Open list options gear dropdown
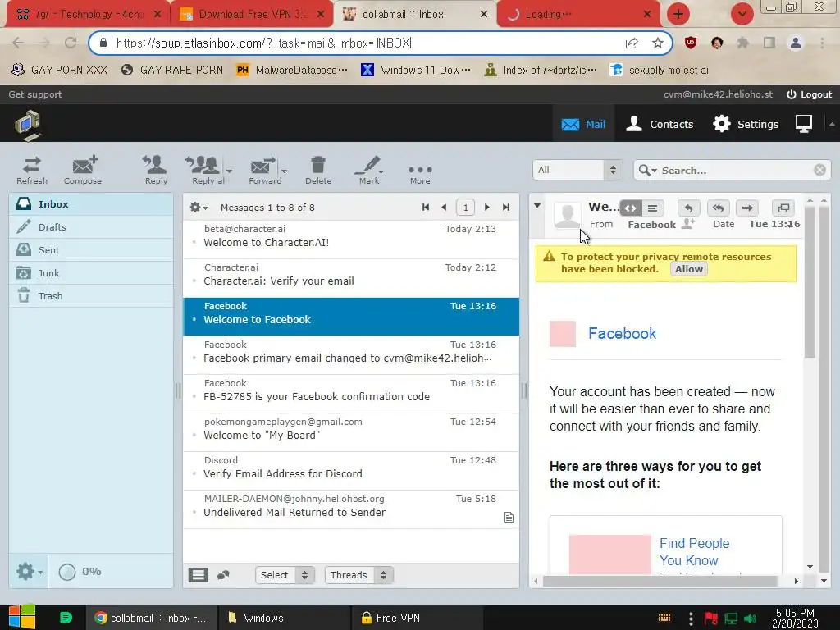The height and width of the screenshot is (630, 840). (199, 208)
